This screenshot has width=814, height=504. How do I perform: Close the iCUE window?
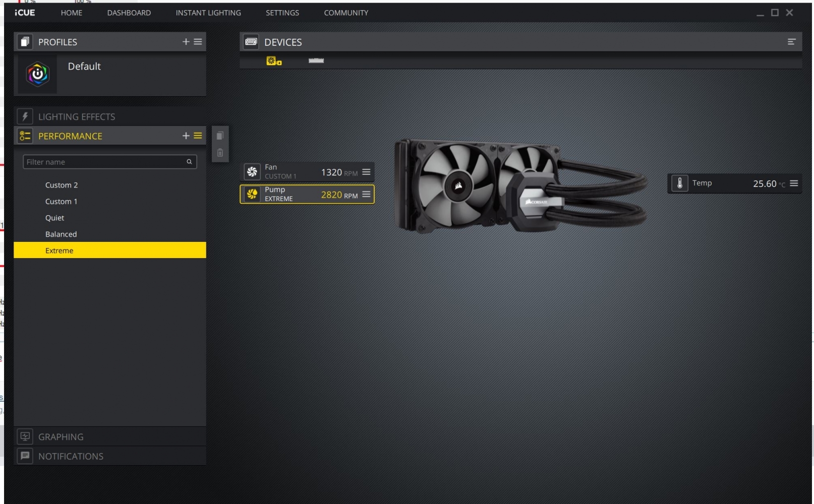(x=789, y=13)
